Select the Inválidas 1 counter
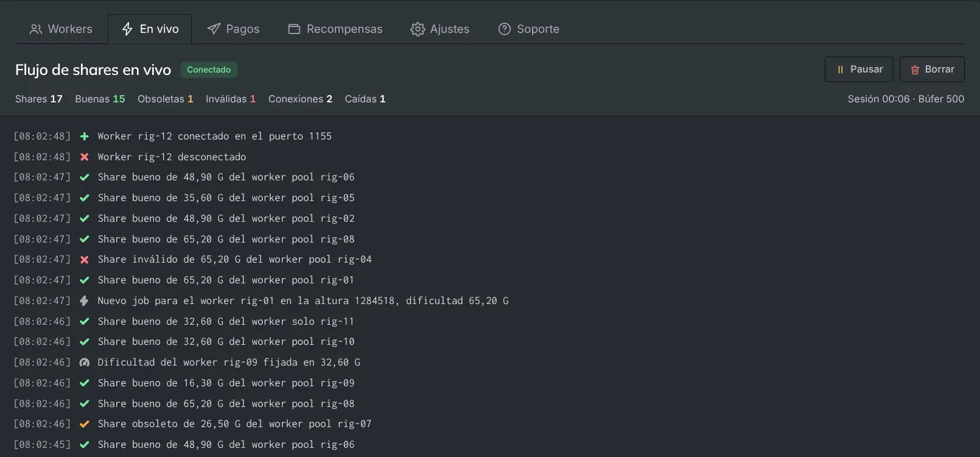The height and width of the screenshot is (457, 980). pos(231,99)
